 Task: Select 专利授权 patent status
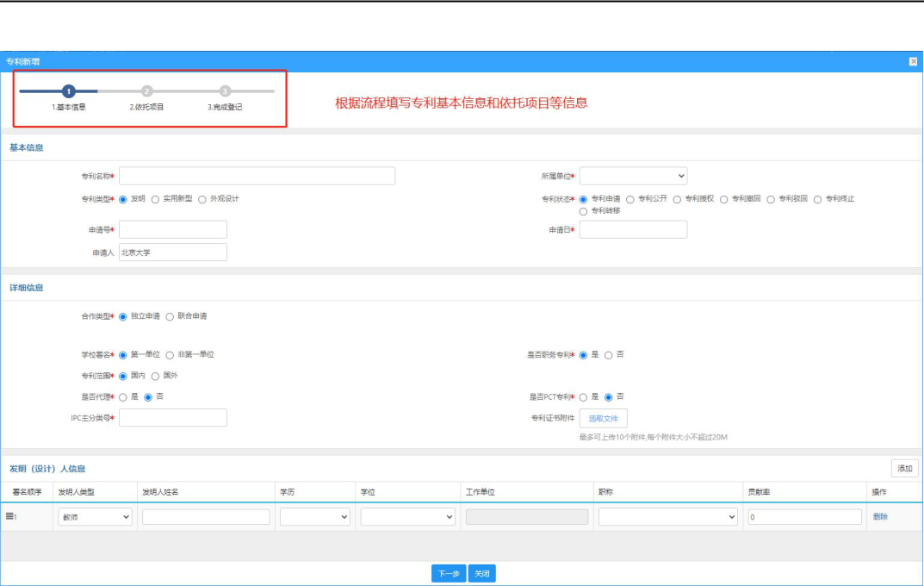tap(677, 200)
